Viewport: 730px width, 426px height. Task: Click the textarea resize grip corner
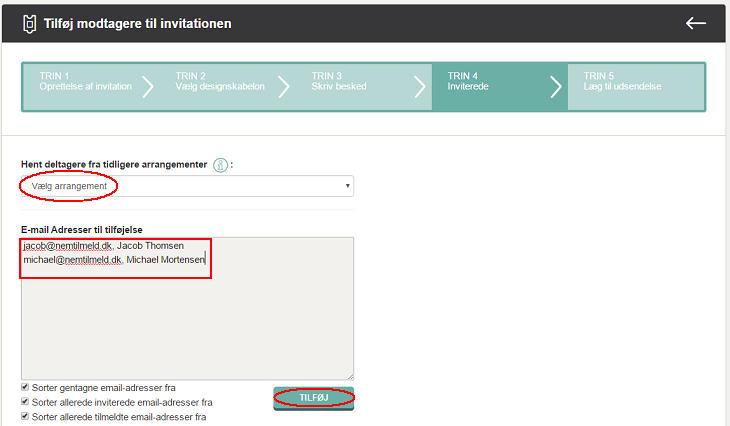[x=350, y=376]
